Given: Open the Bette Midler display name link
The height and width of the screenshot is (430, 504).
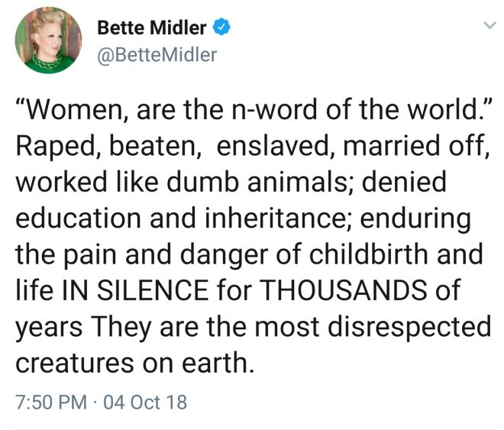Looking at the screenshot, I should click(151, 29).
